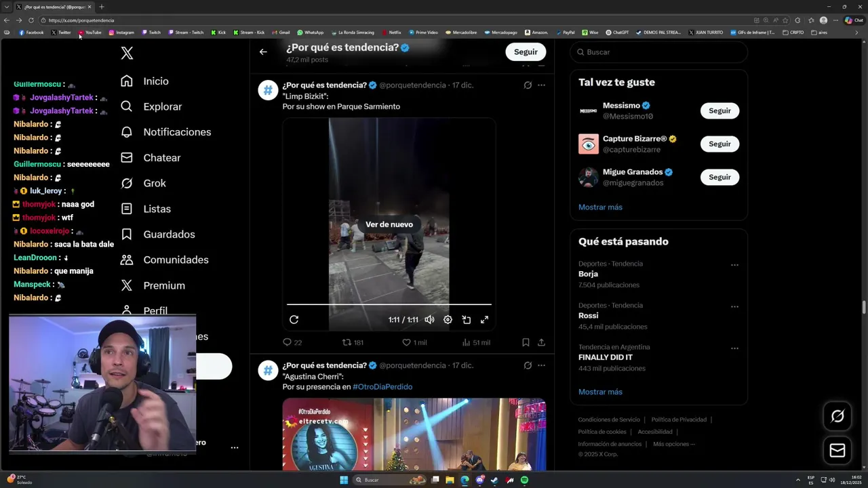Open a new browser tab
868x488 pixels.
(102, 7)
